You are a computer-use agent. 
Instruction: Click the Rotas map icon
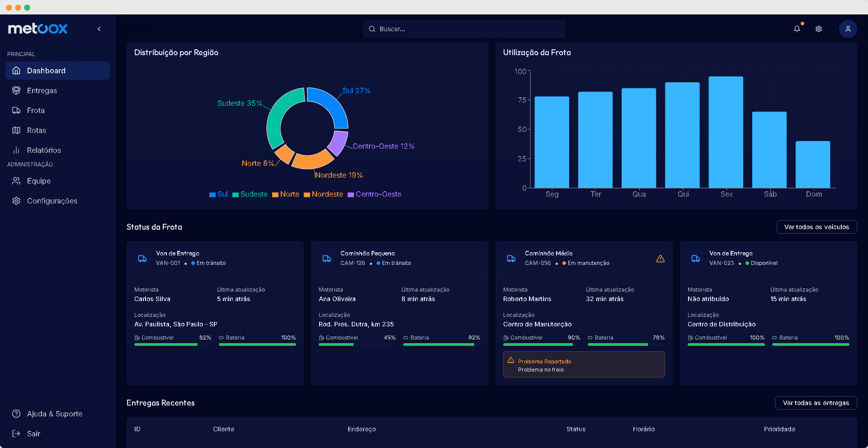coord(16,130)
